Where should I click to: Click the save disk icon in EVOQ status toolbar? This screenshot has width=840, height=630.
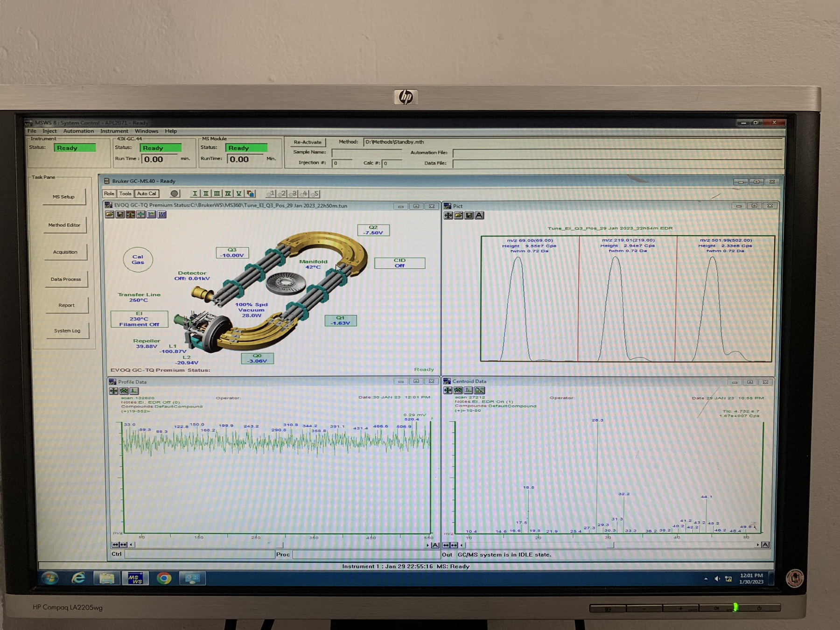tap(120, 215)
